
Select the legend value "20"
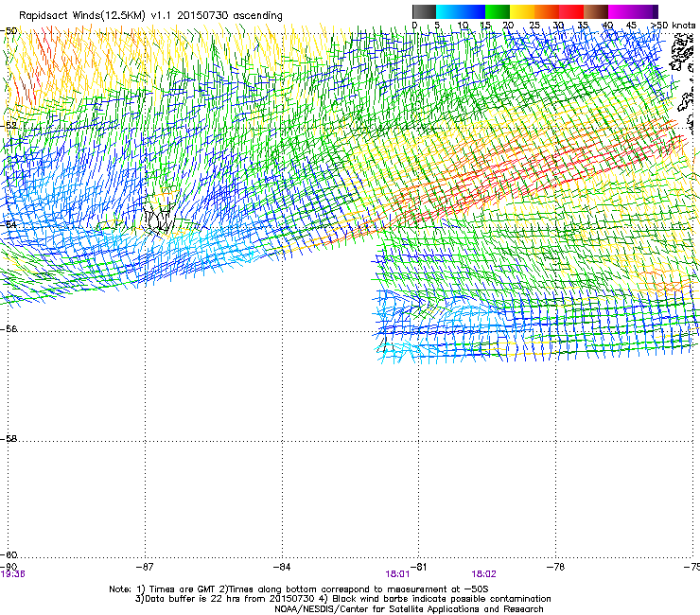click(508, 26)
